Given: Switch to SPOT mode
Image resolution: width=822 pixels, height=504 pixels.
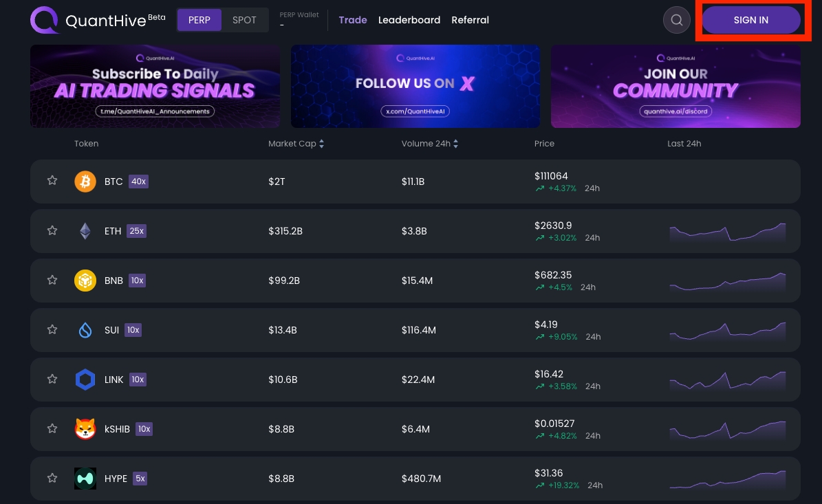Looking at the screenshot, I should pyautogui.click(x=244, y=20).
